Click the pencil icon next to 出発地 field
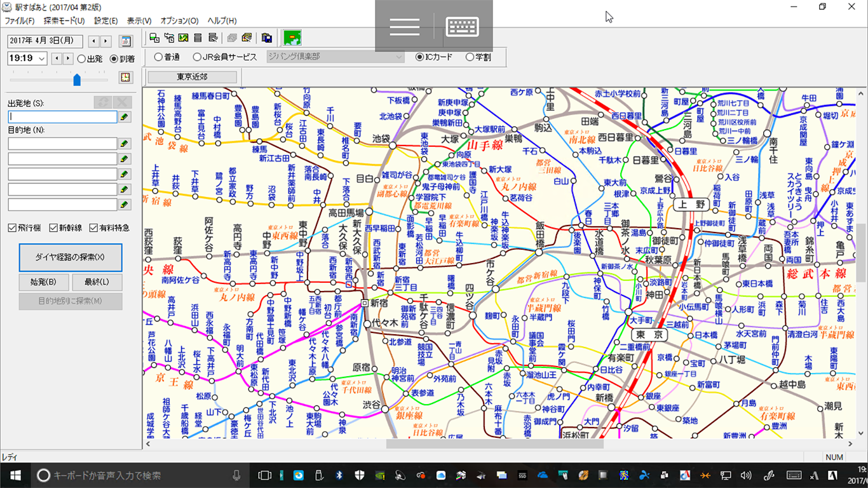This screenshot has height=488, width=868. click(x=125, y=117)
